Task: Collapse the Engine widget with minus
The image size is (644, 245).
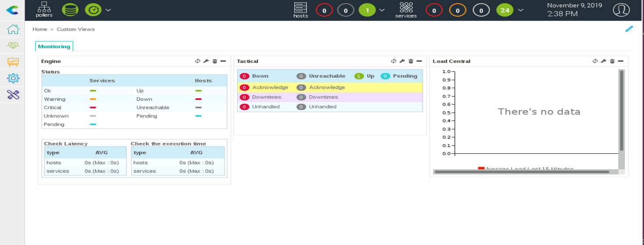Action: pos(223,61)
